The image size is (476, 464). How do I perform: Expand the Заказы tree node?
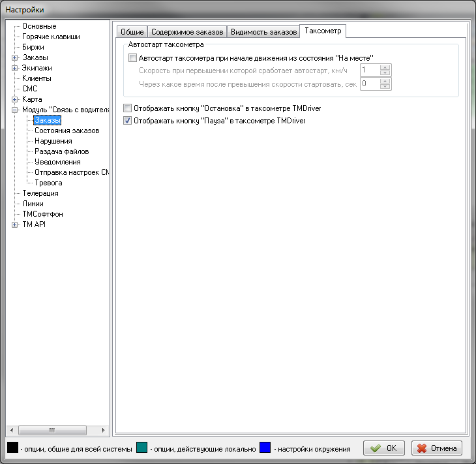coord(15,57)
